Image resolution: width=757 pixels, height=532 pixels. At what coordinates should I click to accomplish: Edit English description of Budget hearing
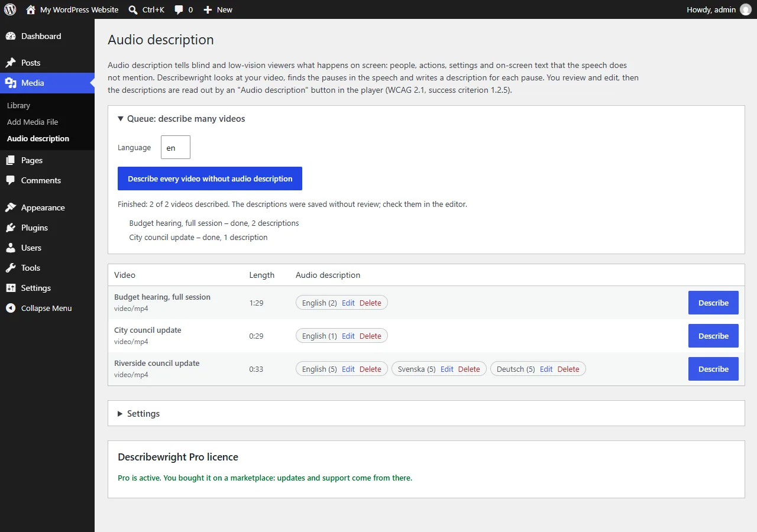coord(348,303)
